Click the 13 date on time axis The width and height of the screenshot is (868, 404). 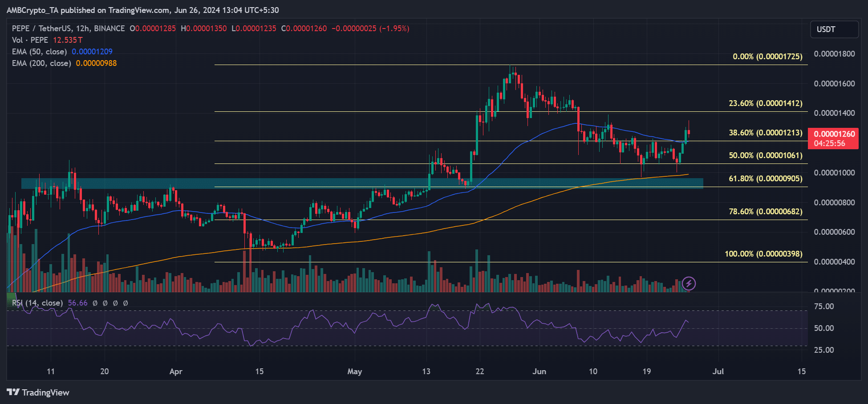click(x=426, y=371)
